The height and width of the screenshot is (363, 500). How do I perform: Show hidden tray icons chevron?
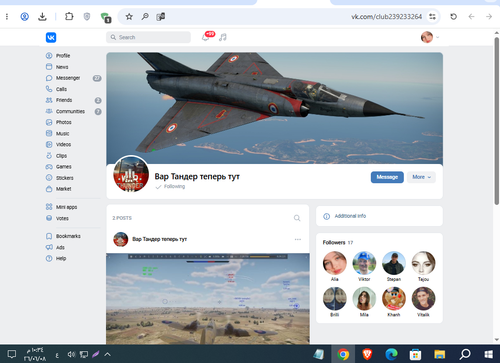coord(107,354)
